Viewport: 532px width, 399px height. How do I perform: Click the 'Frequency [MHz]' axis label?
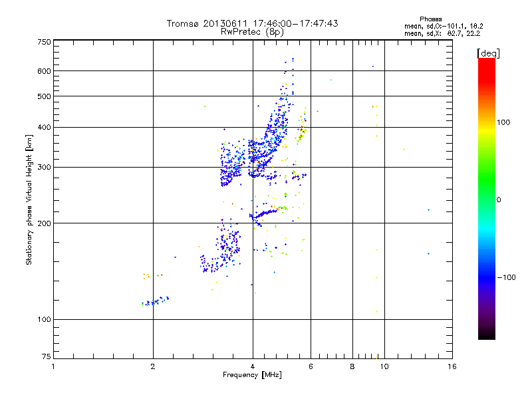(x=252, y=375)
